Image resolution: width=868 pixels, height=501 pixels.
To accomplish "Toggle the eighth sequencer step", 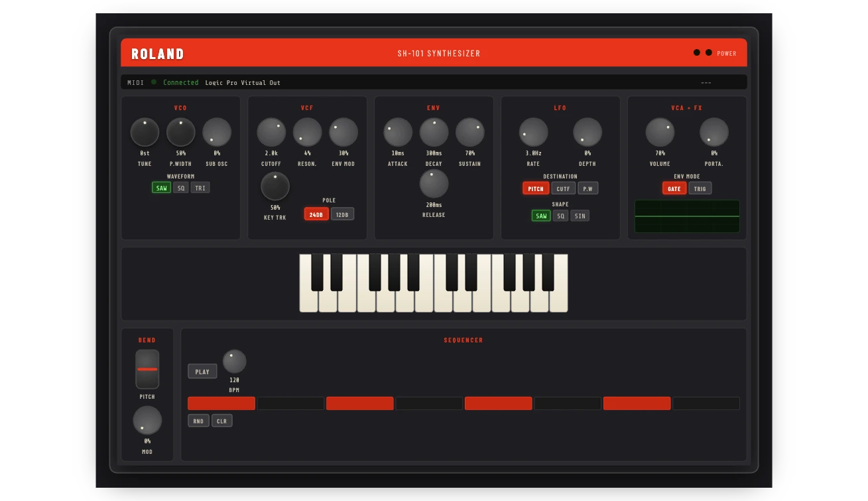I will click(x=706, y=403).
